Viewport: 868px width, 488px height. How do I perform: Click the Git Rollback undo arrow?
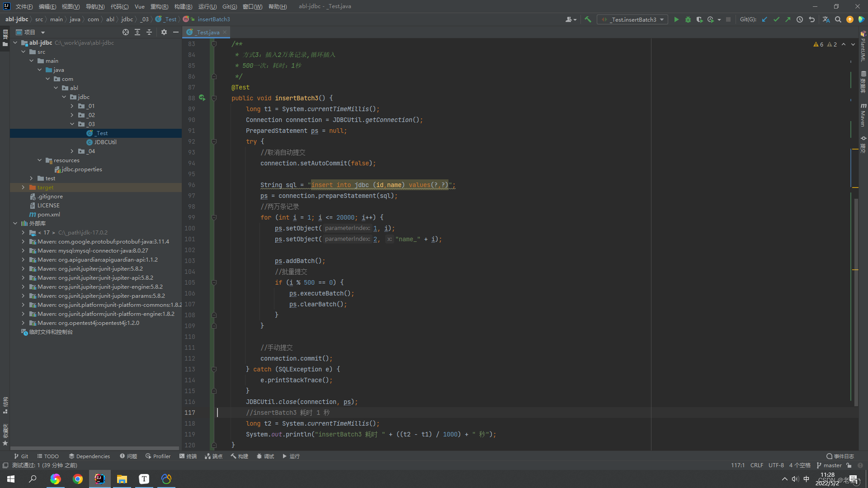click(x=812, y=19)
